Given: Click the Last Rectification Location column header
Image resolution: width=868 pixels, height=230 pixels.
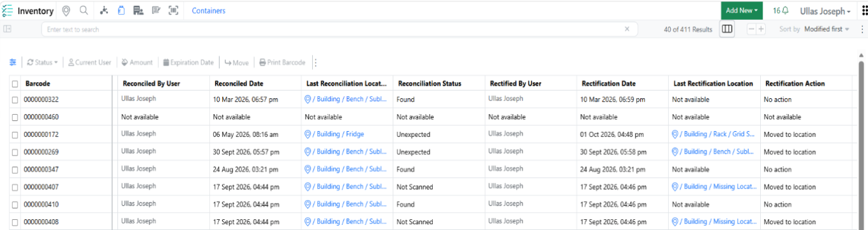Looking at the screenshot, I should (x=714, y=83).
